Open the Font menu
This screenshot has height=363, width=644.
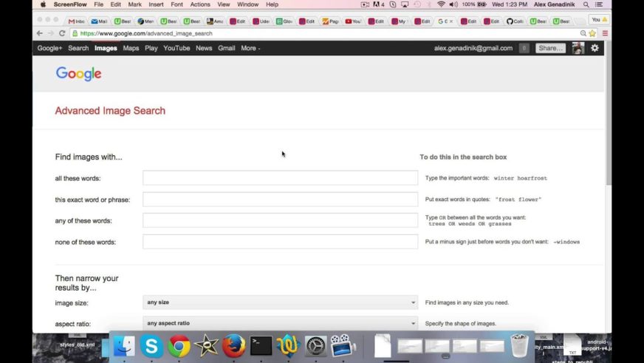pyautogui.click(x=177, y=4)
